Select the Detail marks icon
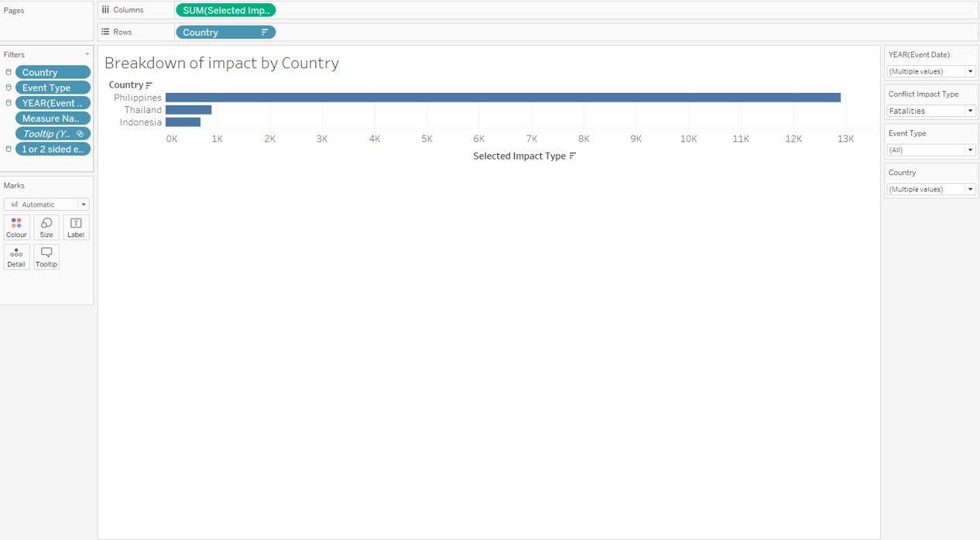The width and height of the screenshot is (980, 540). pos(16,256)
